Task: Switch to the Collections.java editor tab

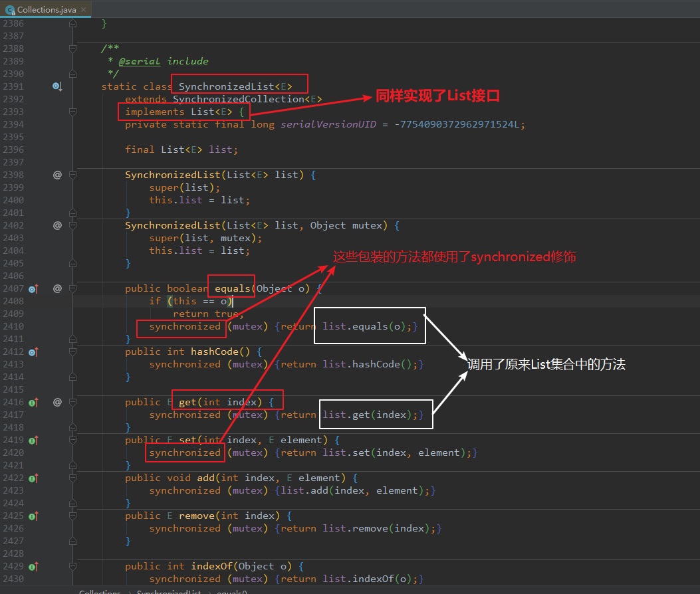Action: (x=46, y=9)
